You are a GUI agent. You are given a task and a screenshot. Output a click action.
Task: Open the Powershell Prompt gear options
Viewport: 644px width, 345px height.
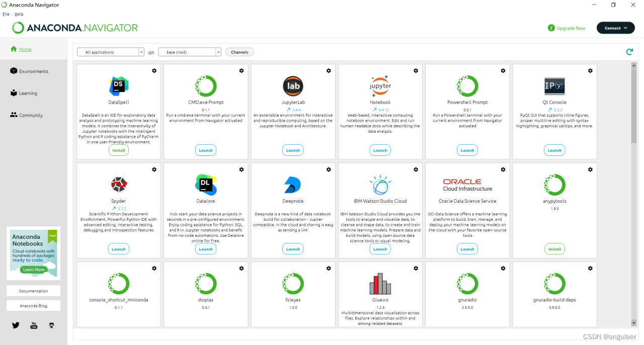503,71
